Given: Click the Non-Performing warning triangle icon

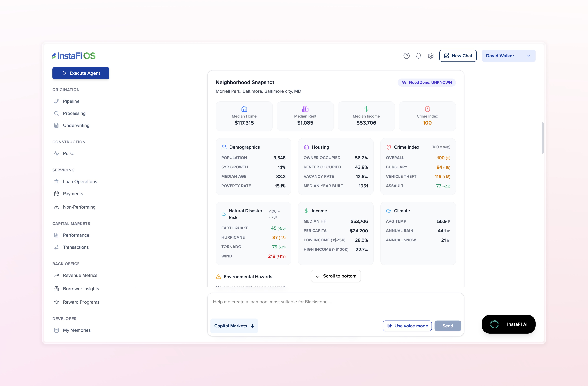Looking at the screenshot, I should 56,207.
